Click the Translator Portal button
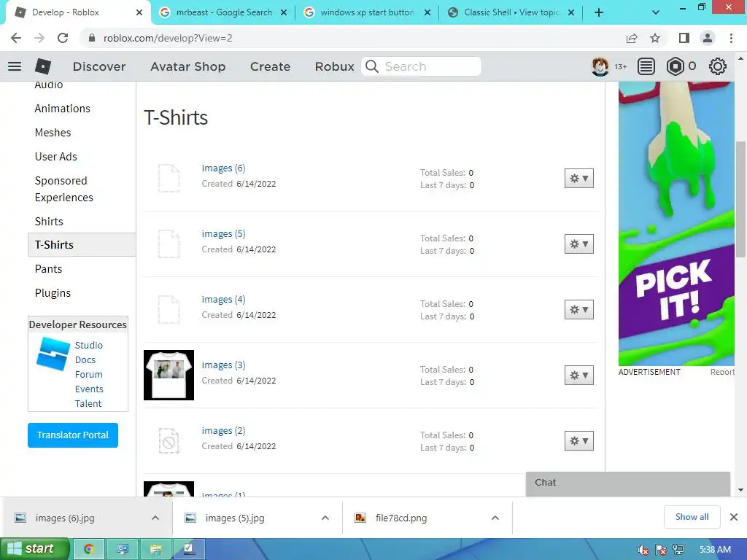 pyautogui.click(x=73, y=435)
